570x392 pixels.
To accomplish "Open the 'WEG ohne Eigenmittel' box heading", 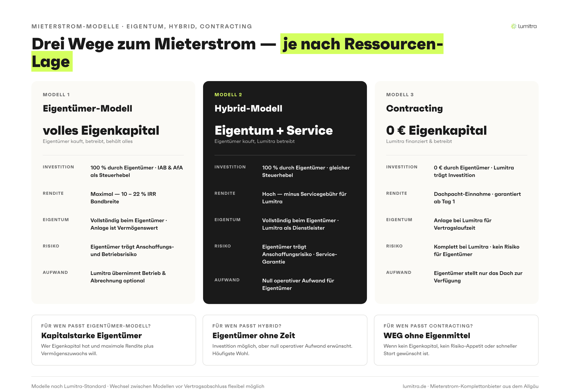I will 427,336.
